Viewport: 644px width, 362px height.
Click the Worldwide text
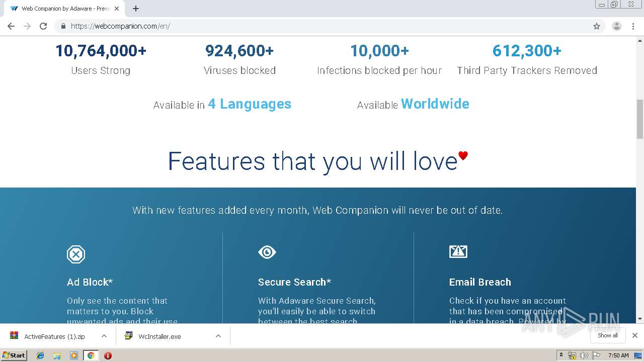point(435,104)
